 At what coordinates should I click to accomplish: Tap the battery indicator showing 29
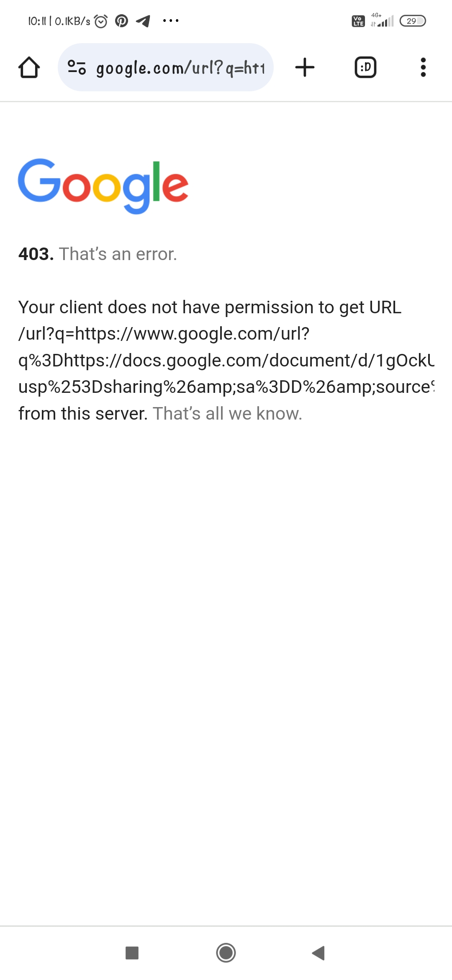point(413,21)
